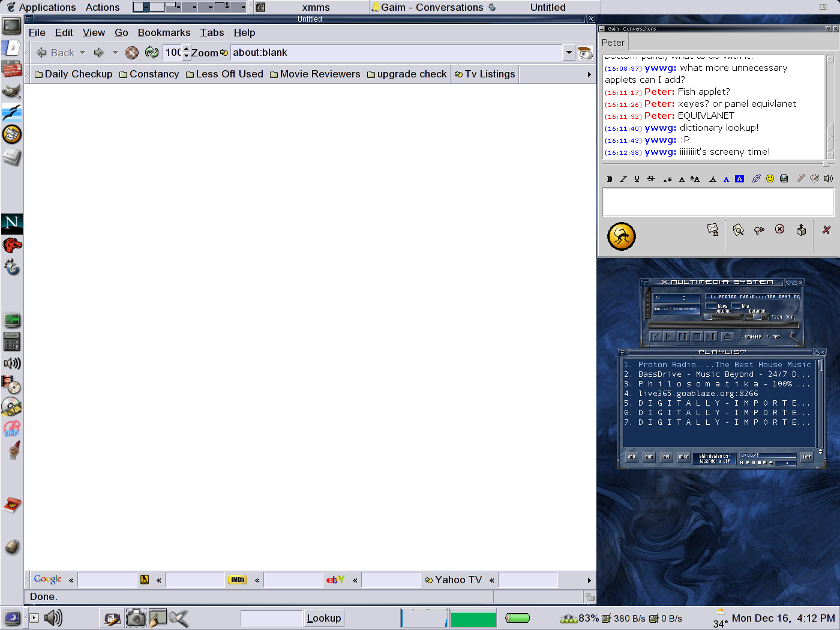Image resolution: width=840 pixels, height=630 pixels.
Task: Open the File menu in the browser
Action: point(37,32)
